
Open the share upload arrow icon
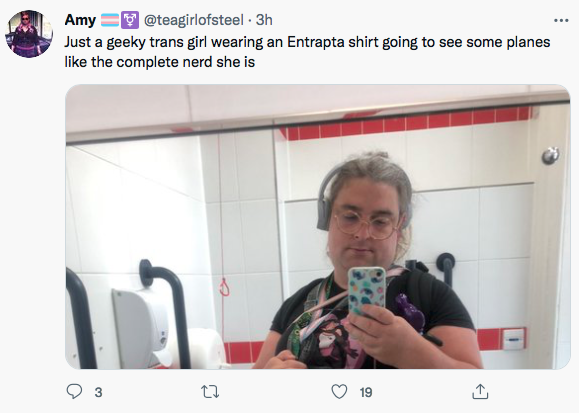[x=480, y=392]
